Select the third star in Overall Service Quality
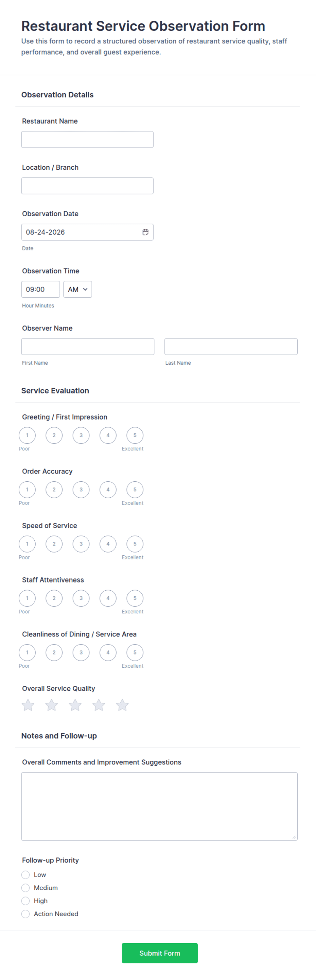The image size is (316, 980). click(x=75, y=705)
